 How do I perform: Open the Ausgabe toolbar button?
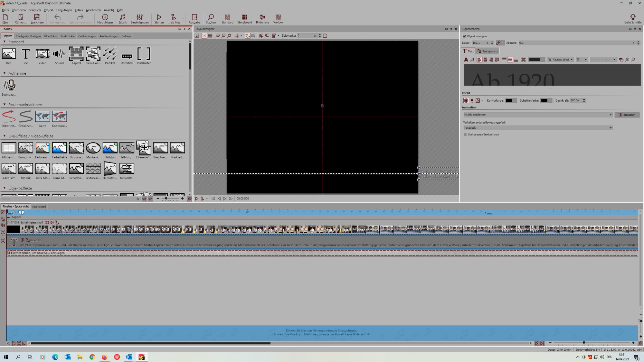tap(194, 19)
